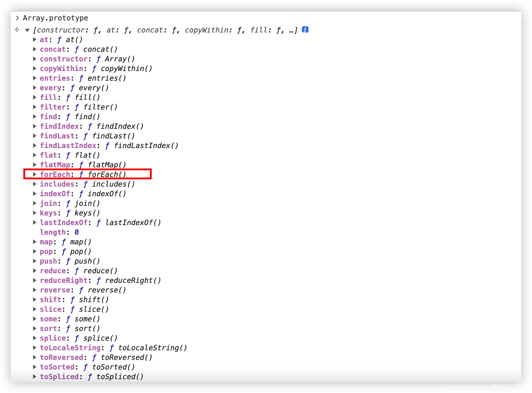Expand the push property
The height and width of the screenshot is (393, 532).
point(35,261)
